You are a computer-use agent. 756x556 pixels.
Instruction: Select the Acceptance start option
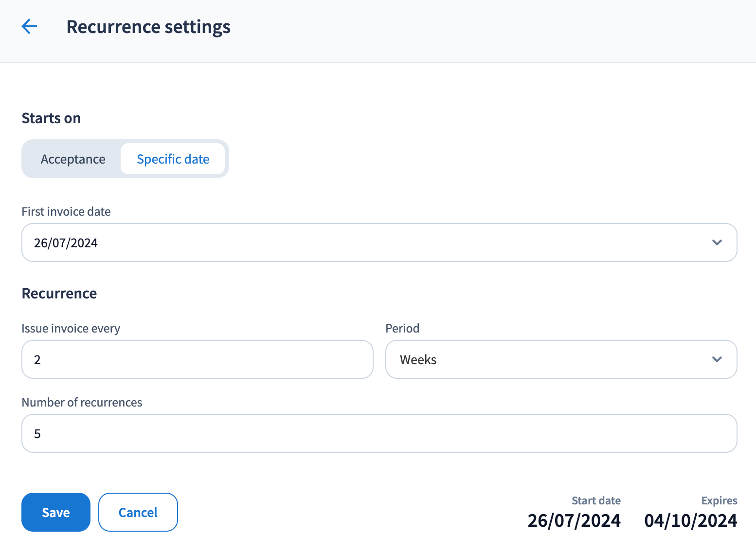[x=73, y=159]
